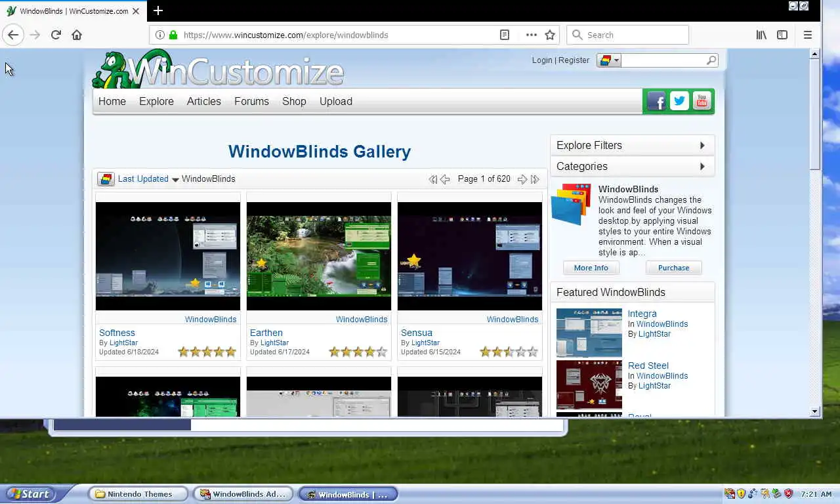840x504 pixels.
Task: Open Shop in site navigation
Action: [x=294, y=101]
